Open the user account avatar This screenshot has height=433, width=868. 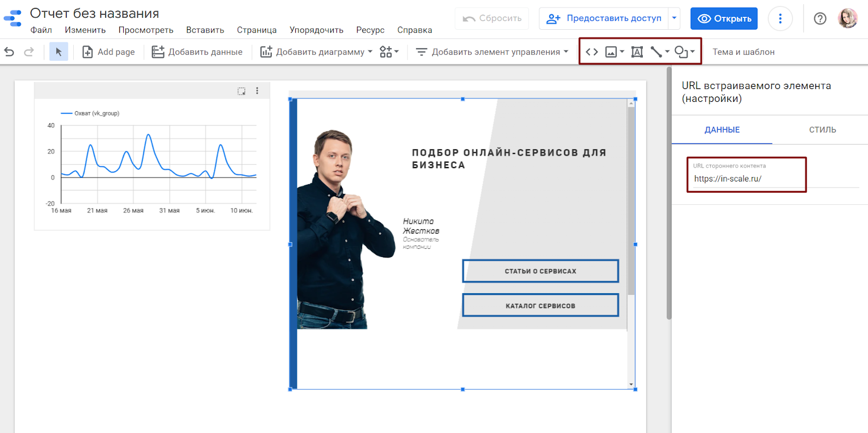[x=847, y=19]
